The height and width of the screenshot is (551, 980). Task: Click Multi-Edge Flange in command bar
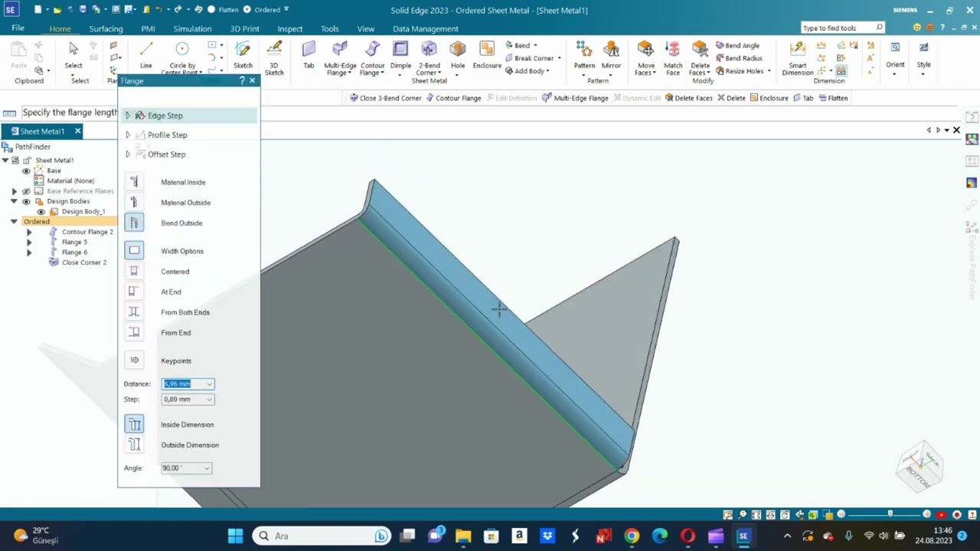(x=575, y=98)
